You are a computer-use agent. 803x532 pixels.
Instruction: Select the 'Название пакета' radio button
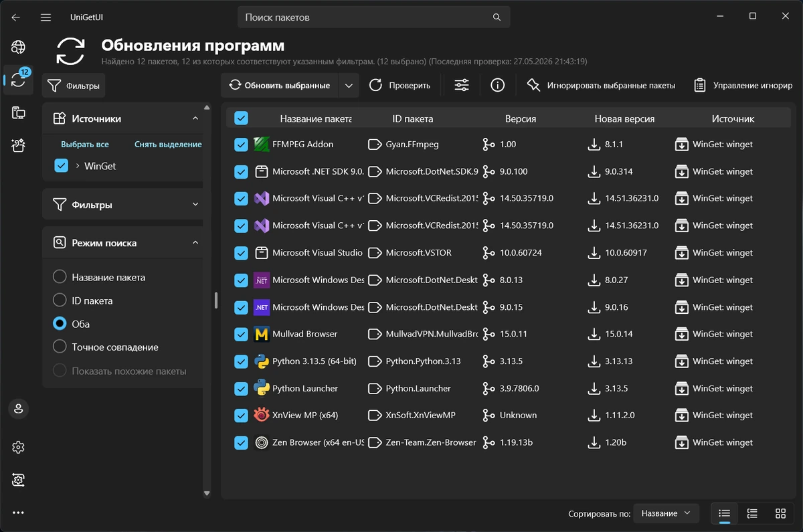pos(60,277)
